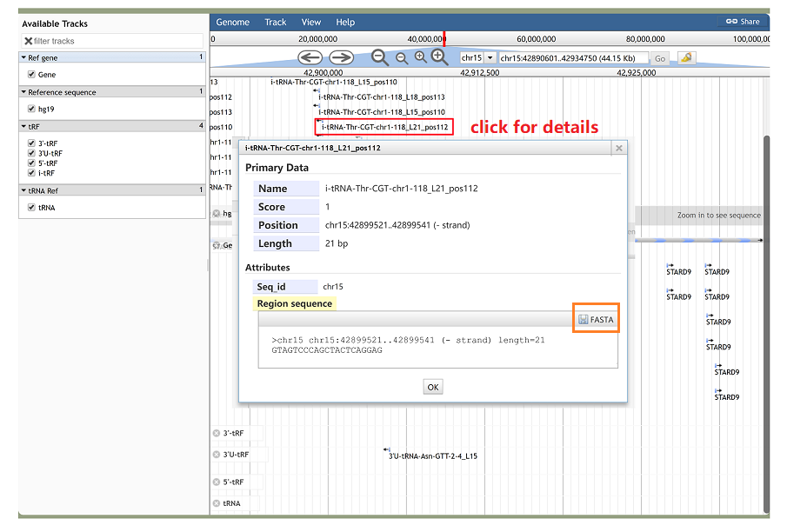The height and width of the screenshot is (532, 787).
Task: Disable the 5'-tRF track checkbox
Action: (x=31, y=163)
